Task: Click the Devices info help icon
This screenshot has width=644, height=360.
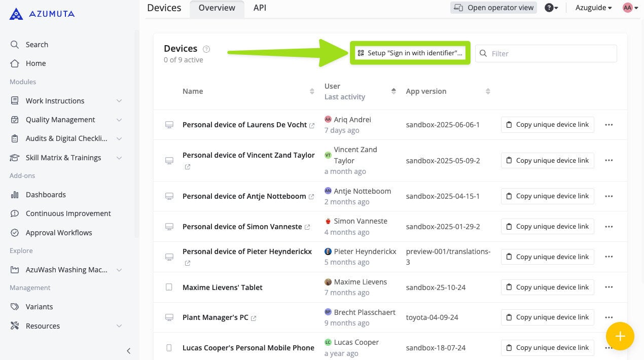Action: (206, 49)
